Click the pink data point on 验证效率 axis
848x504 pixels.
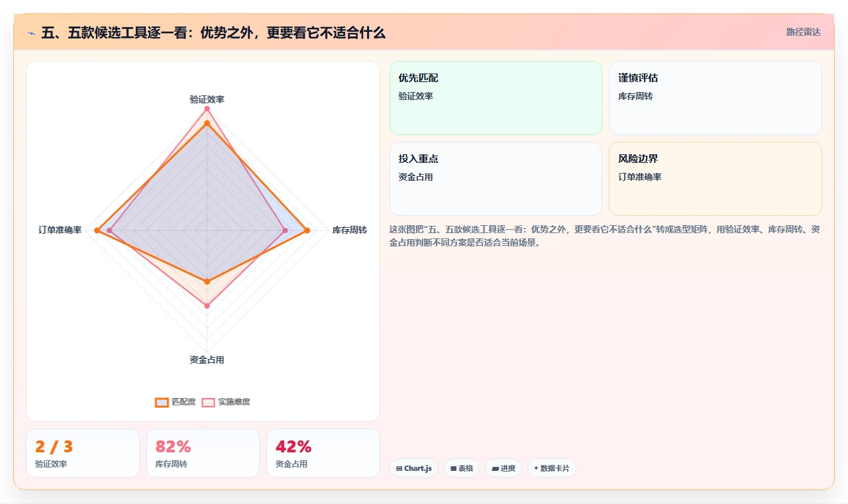207,108
